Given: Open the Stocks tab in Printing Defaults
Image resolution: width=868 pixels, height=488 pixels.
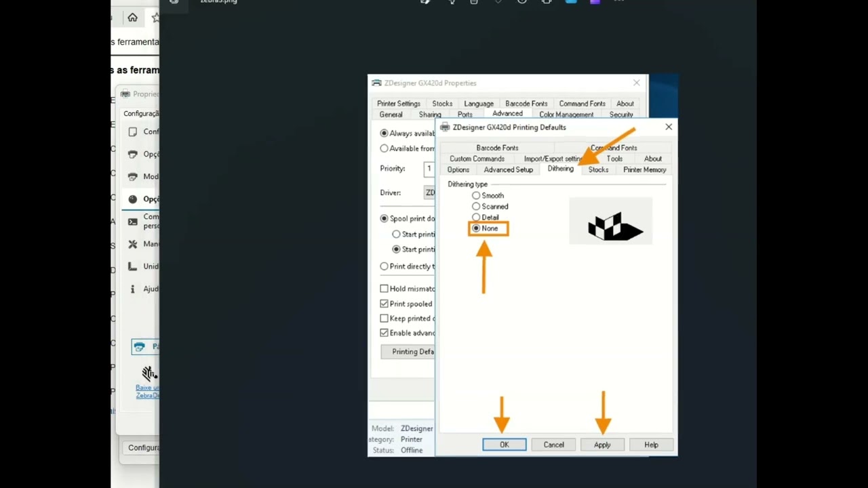Looking at the screenshot, I should pyautogui.click(x=598, y=169).
